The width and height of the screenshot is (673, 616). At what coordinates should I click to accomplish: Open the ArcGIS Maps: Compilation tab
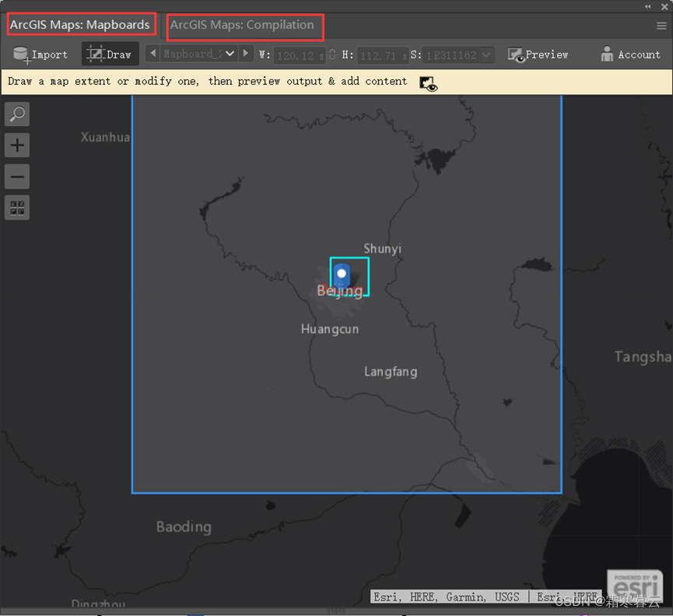click(244, 26)
